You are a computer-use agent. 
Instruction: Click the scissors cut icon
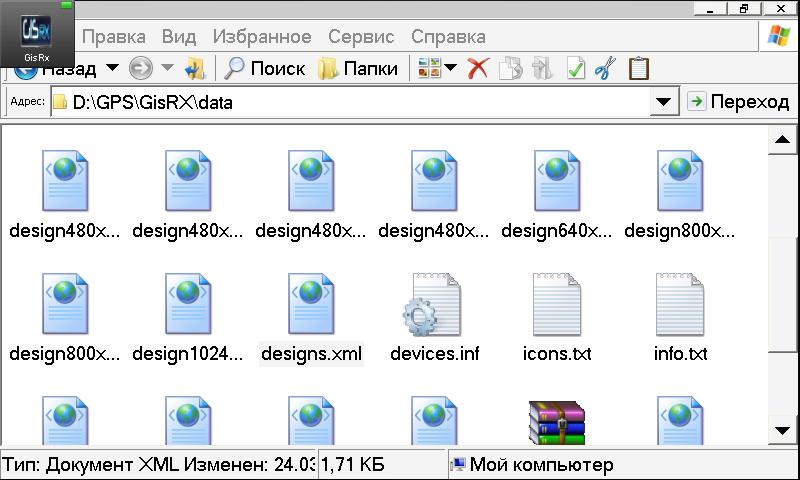click(604, 68)
